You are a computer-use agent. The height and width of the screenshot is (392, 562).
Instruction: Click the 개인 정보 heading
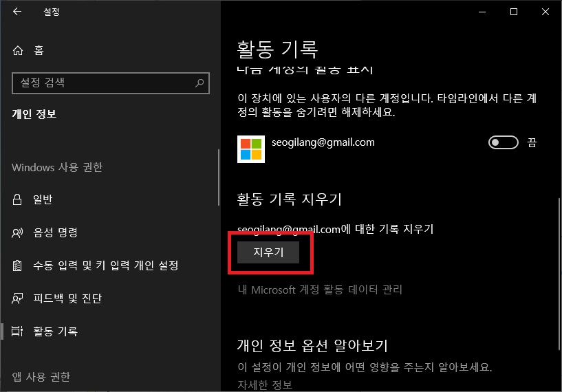click(34, 114)
